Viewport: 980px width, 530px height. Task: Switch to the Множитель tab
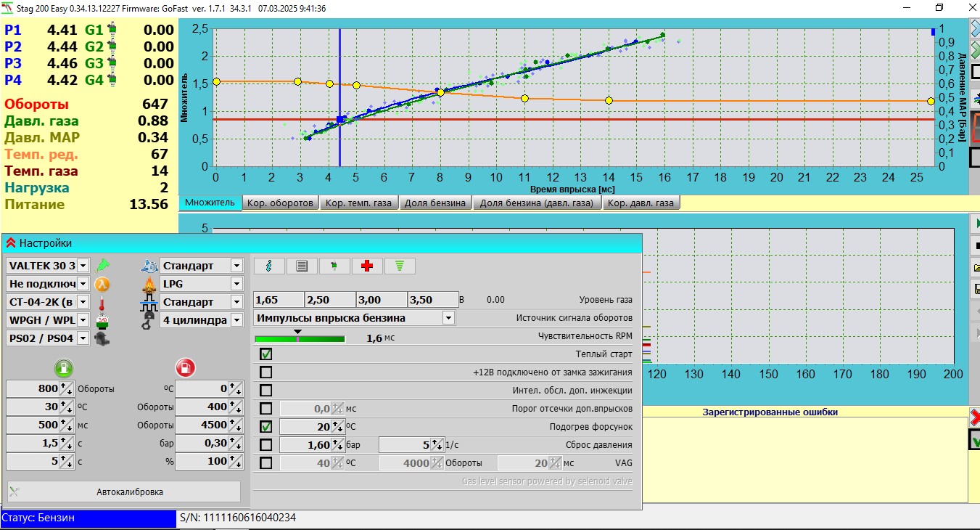tap(210, 203)
